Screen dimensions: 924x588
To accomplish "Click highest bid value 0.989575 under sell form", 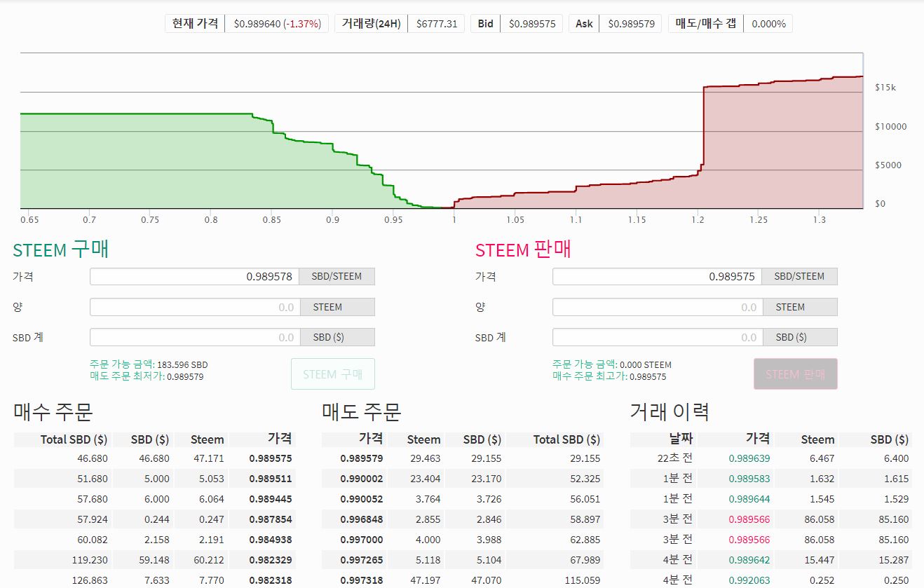I will [x=648, y=376].
